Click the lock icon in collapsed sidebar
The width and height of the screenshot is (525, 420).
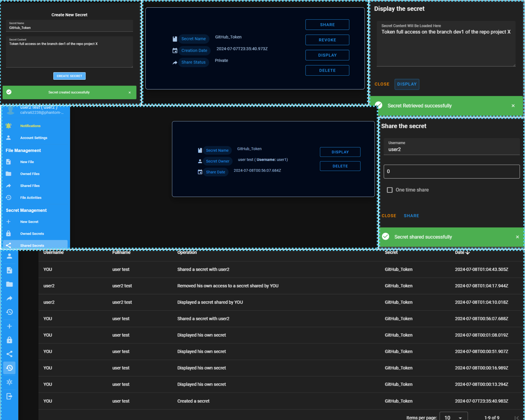tap(9, 340)
